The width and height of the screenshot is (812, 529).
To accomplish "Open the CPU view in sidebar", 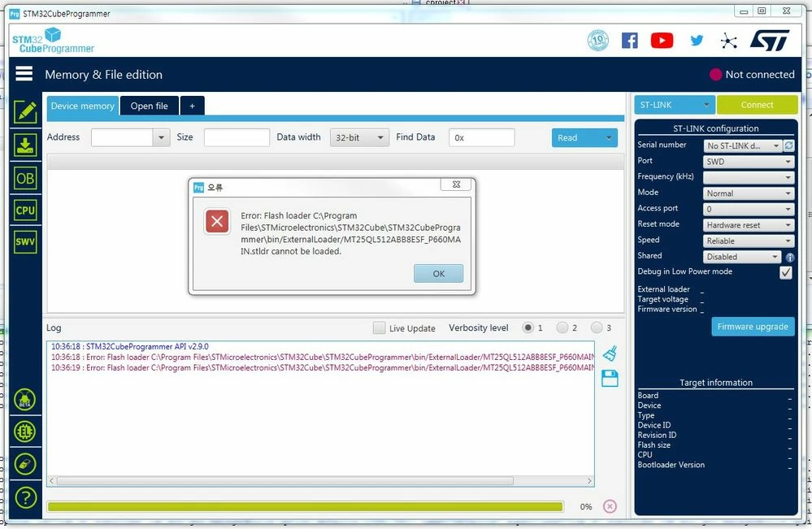I will [25, 210].
